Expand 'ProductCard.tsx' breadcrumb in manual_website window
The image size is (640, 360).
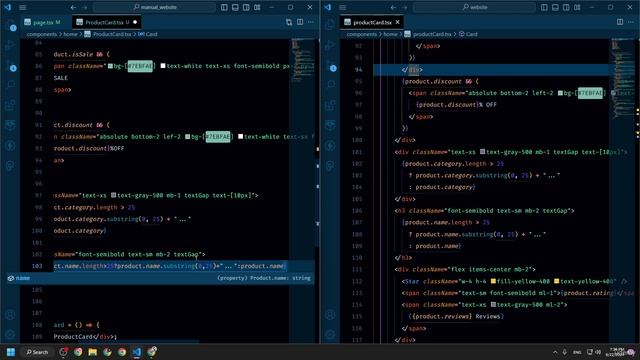[108, 34]
